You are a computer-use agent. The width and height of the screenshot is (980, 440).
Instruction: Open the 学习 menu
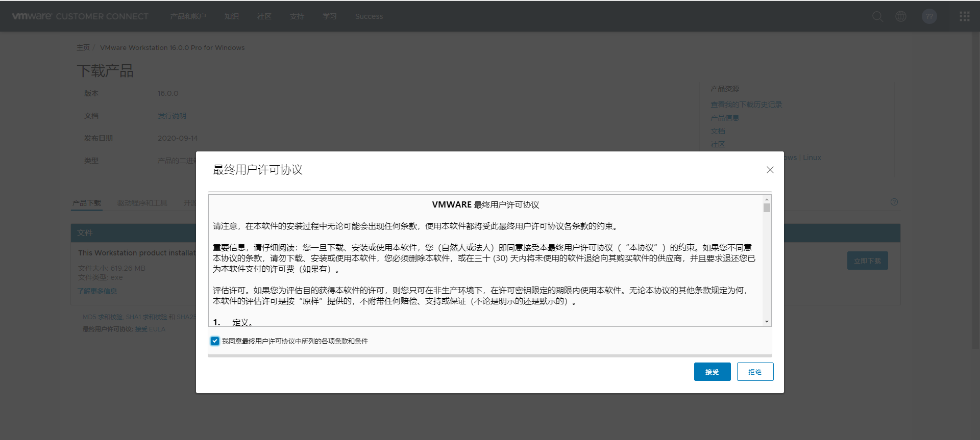tap(330, 16)
